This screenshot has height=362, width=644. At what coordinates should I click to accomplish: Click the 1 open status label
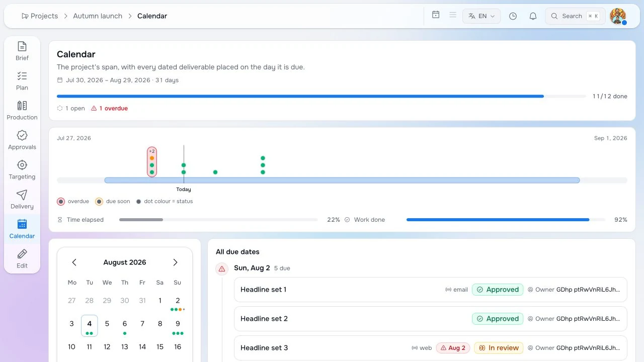(71, 109)
